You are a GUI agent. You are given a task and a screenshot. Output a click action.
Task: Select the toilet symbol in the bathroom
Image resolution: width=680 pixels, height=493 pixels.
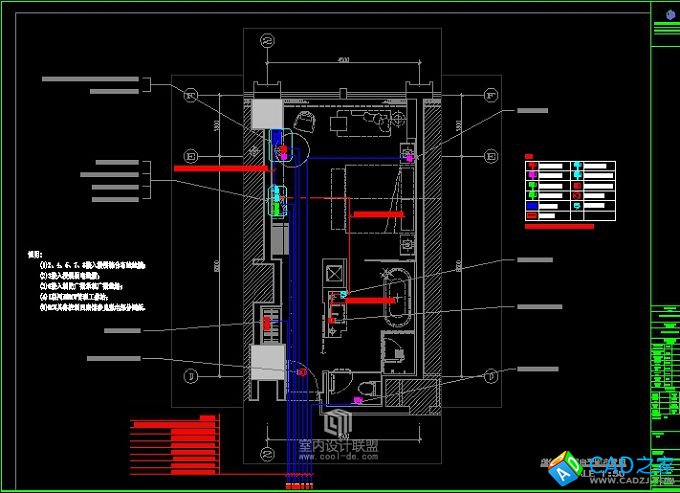pyautogui.click(x=364, y=386)
